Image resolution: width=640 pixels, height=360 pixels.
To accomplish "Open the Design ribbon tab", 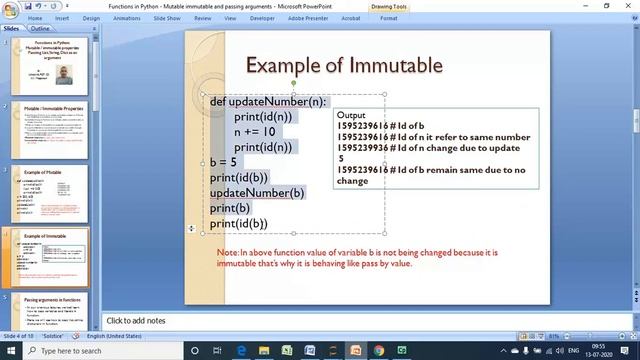I will coord(91,18).
